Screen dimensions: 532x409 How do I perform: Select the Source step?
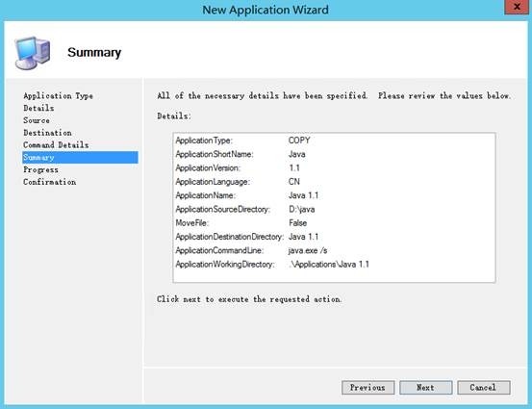(37, 120)
